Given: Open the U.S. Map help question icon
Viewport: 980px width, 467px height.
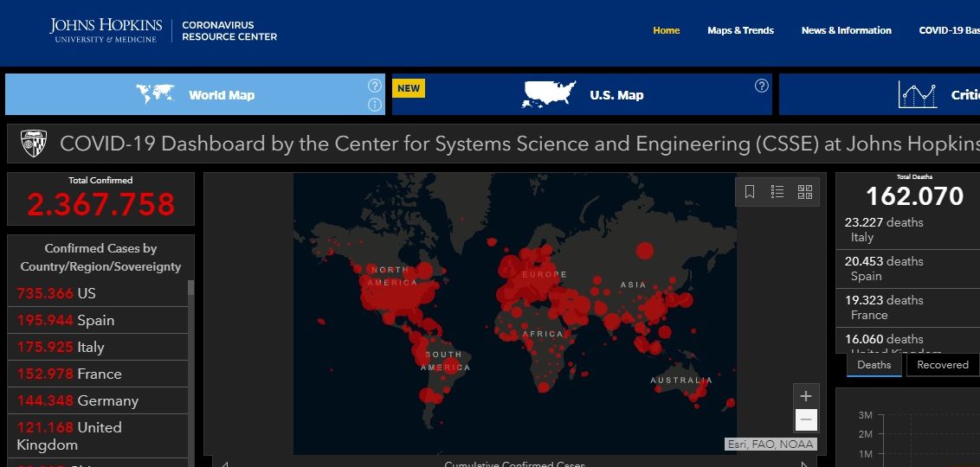Looking at the screenshot, I should [x=761, y=86].
